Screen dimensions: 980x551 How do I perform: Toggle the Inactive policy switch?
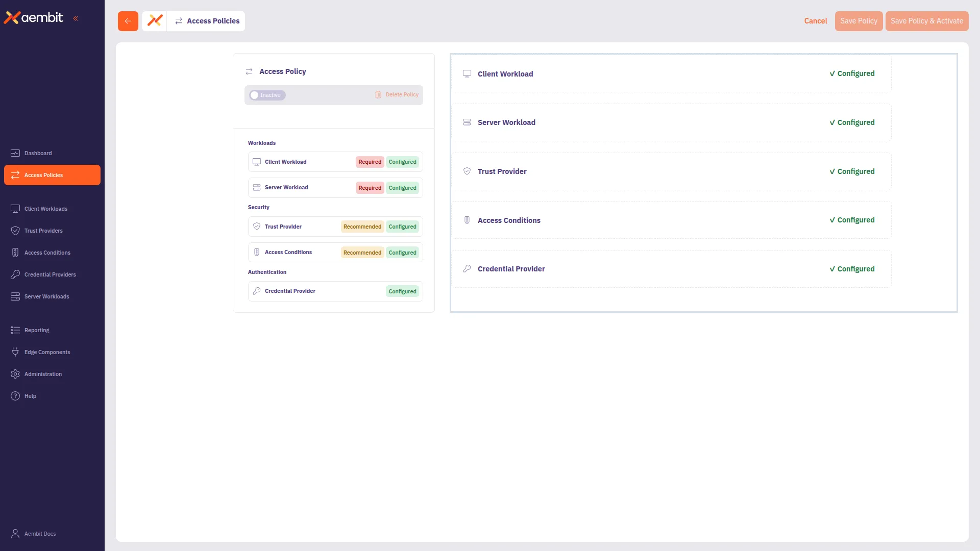(267, 95)
